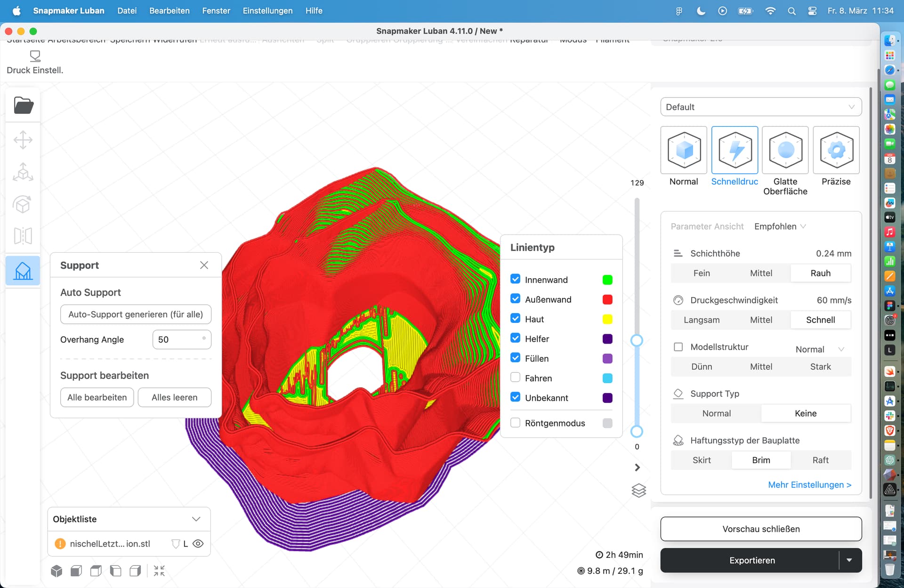
Task: Click the open folder icon
Action: pos(23,105)
